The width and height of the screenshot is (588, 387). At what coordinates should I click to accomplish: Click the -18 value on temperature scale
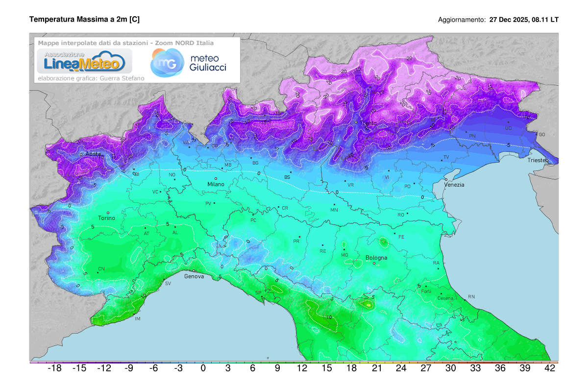click(x=54, y=369)
